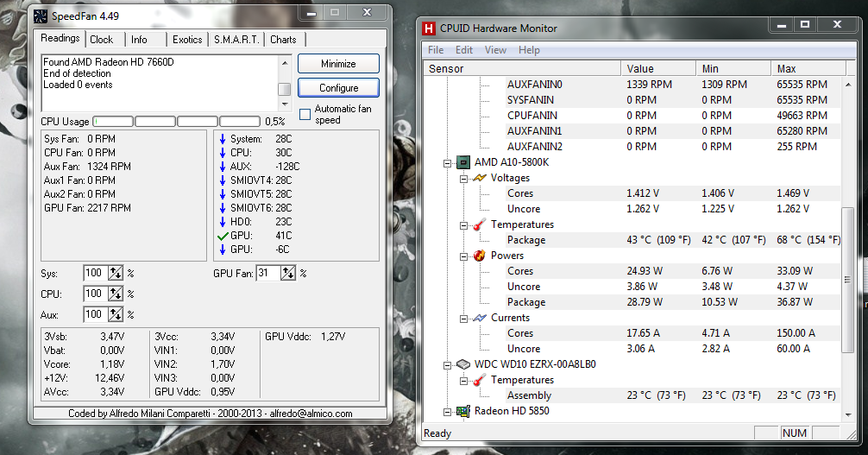Open the S.M.A.R.T. tab
868x455 pixels.
click(236, 40)
